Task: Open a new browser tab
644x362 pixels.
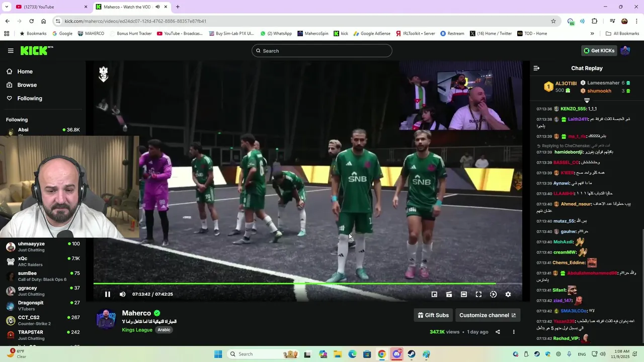Action: point(178,7)
